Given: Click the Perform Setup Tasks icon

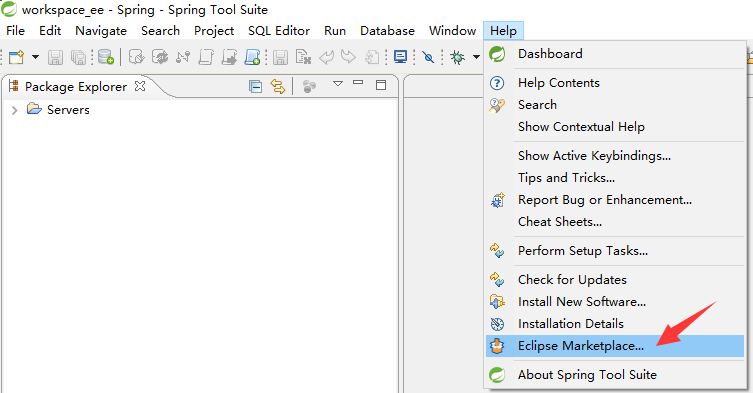Looking at the screenshot, I should coord(497,251).
